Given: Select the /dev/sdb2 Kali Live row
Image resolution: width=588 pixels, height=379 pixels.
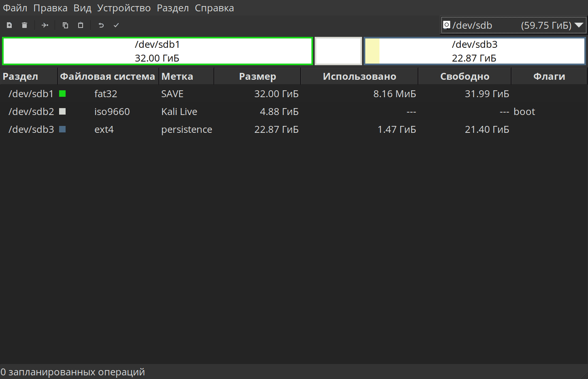Looking at the screenshot, I should (294, 111).
